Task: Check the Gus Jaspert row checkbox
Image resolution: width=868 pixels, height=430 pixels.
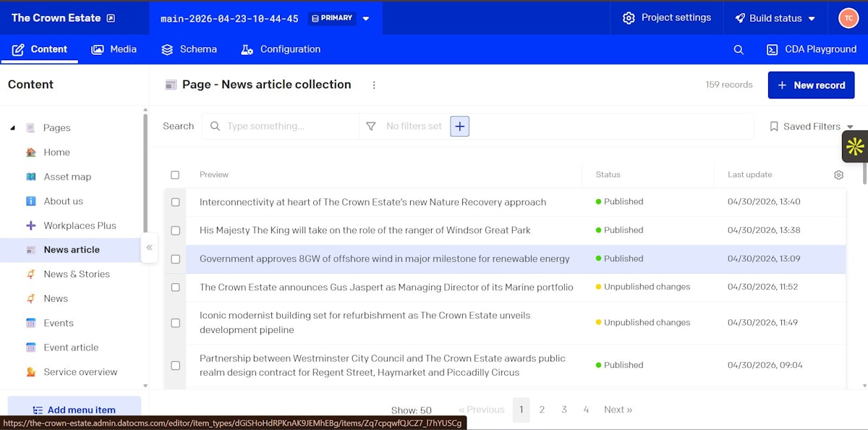Action: click(175, 287)
